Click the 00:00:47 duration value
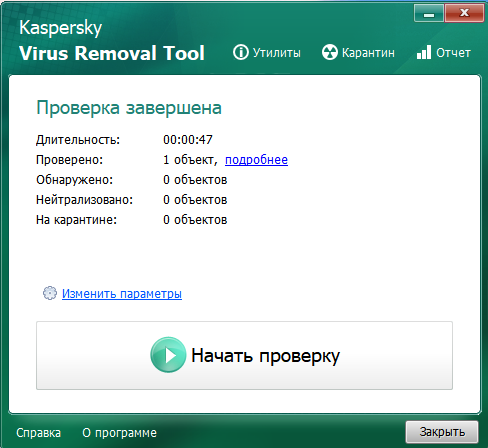Image resolution: width=488 pixels, height=448 pixels. [x=188, y=140]
